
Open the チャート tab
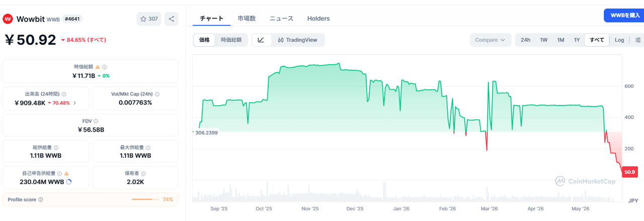tap(211, 19)
